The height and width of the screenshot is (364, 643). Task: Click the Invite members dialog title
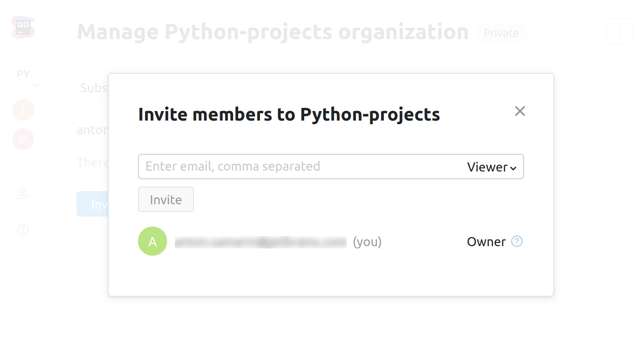pos(289,114)
